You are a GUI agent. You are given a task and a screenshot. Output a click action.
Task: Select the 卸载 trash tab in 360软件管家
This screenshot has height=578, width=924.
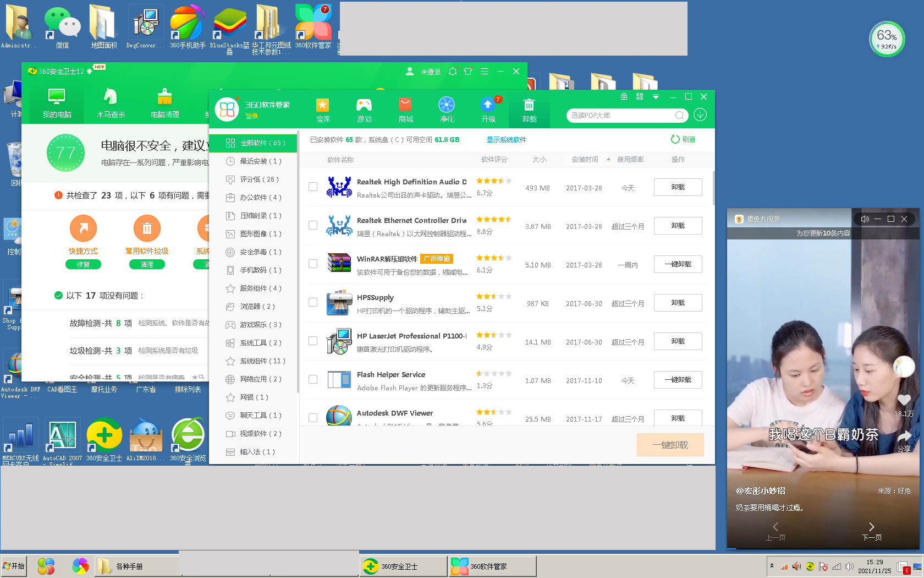pos(529,110)
